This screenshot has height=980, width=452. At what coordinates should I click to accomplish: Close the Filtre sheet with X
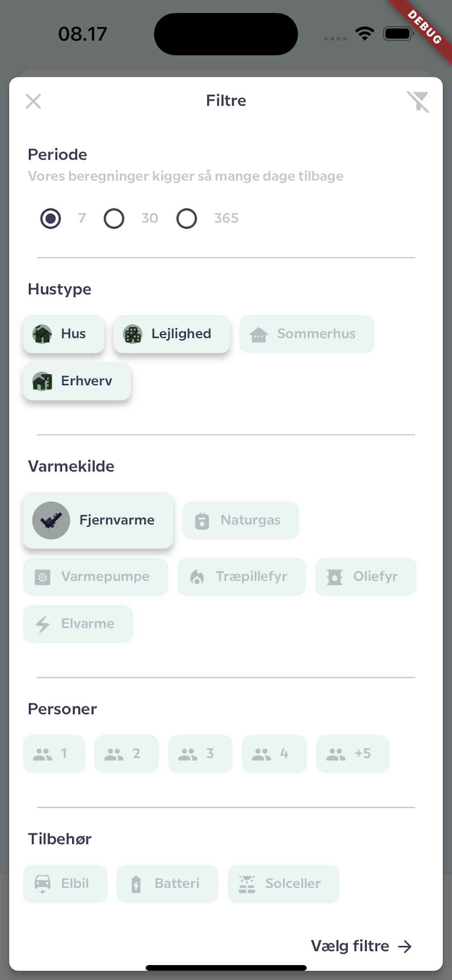tap(33, 101)
